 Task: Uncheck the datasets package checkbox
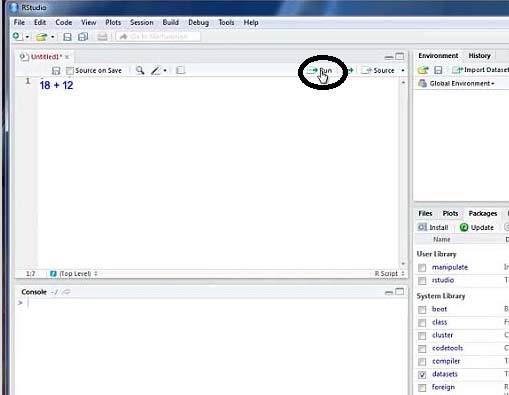(422, 375)
